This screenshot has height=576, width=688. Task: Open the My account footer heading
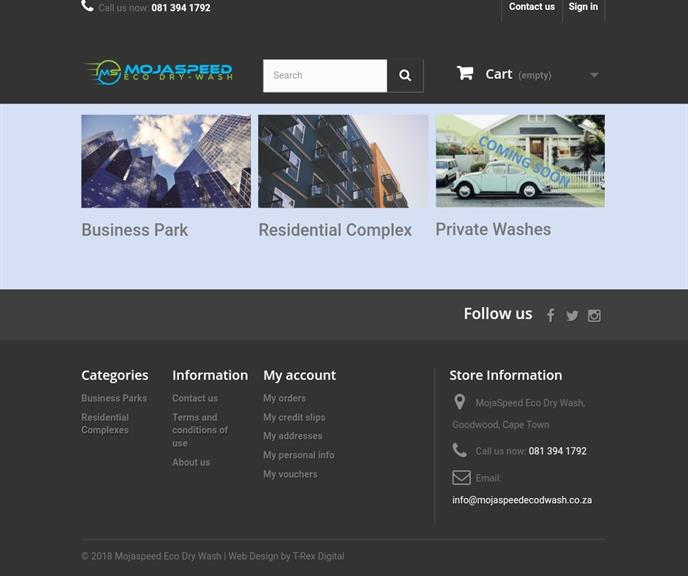pyautogui.click(x=300, y=375)
